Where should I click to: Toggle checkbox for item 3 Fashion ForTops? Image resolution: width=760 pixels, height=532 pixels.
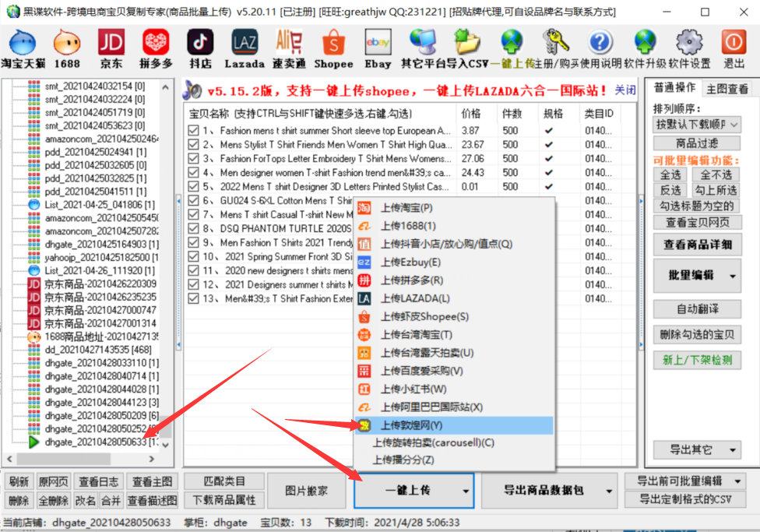click(x=193, y=159)
